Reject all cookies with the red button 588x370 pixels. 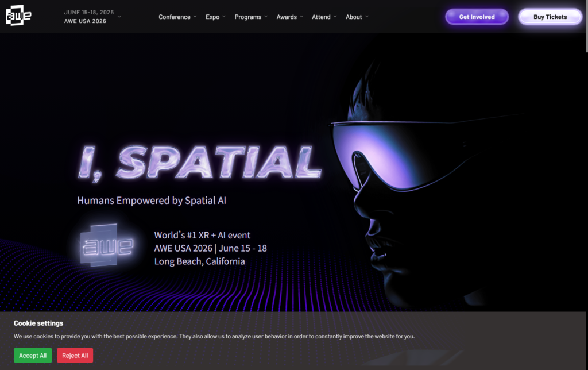[x=75, y=356]
